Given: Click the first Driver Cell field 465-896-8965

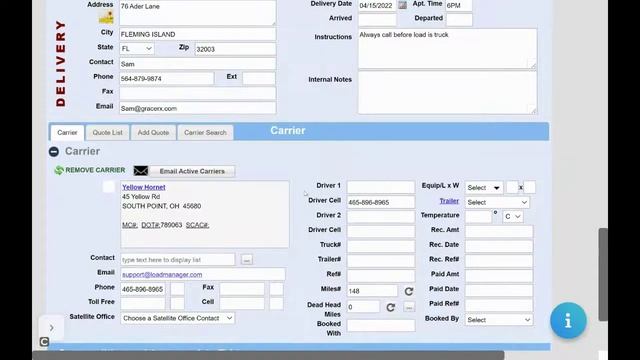Looking at the screenshot, I should [x=381, y=202].
